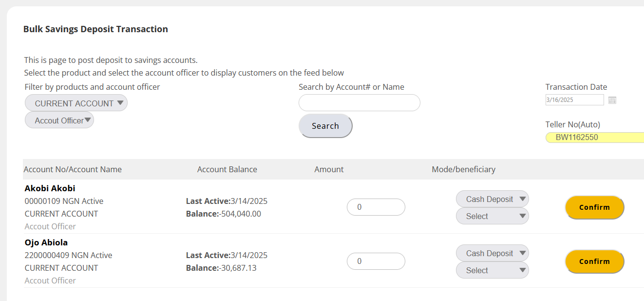Open the calendar picker beside Transaction Date
Image resolution: width=644 pixels, height=301 pixels.
click(612, 100)
